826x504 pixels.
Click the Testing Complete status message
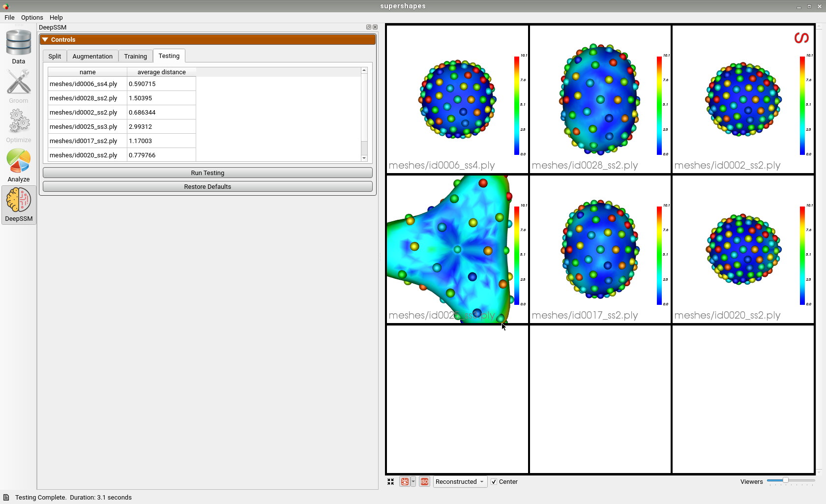click(73, 498)
